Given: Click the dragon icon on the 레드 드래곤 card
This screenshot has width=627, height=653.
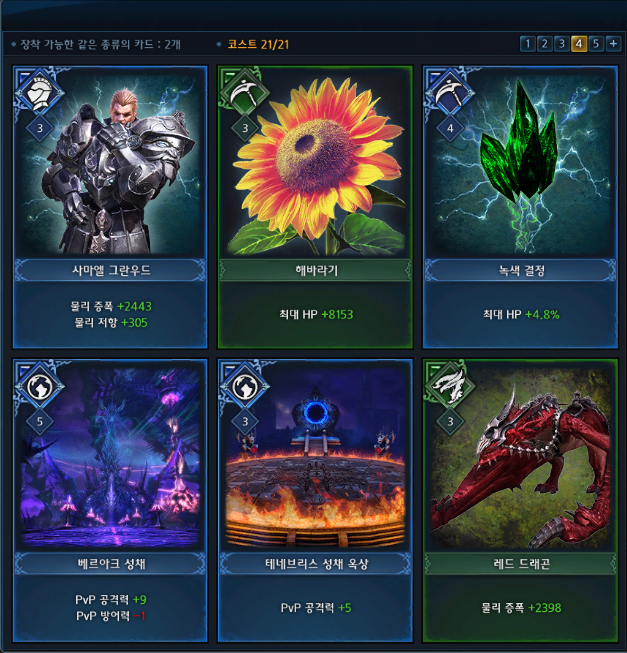Looking at the screenshot, I should tap(450, 386).
